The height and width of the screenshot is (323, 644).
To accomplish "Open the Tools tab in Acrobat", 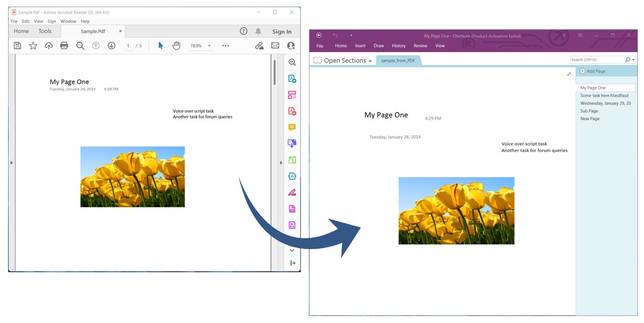I will (x=45, y=31).
